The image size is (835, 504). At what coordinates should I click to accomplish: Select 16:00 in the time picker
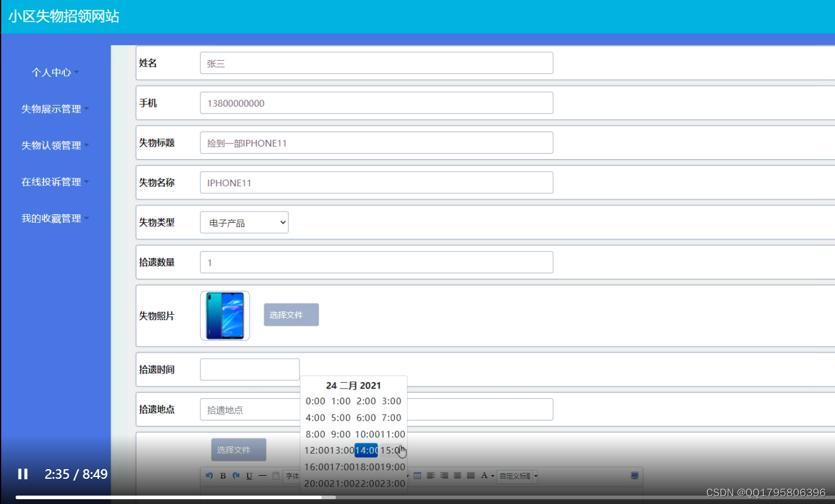pos(316,467)
